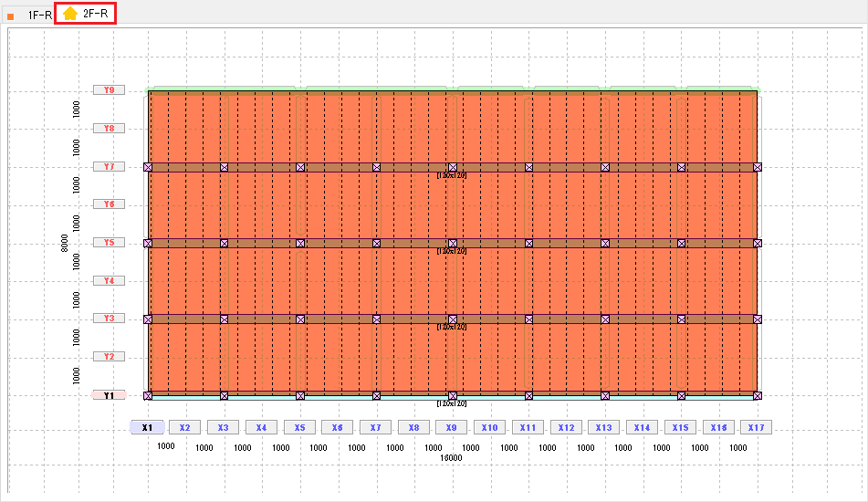
Task: Select the post marker at X9 and Y5
Action: 452,244
